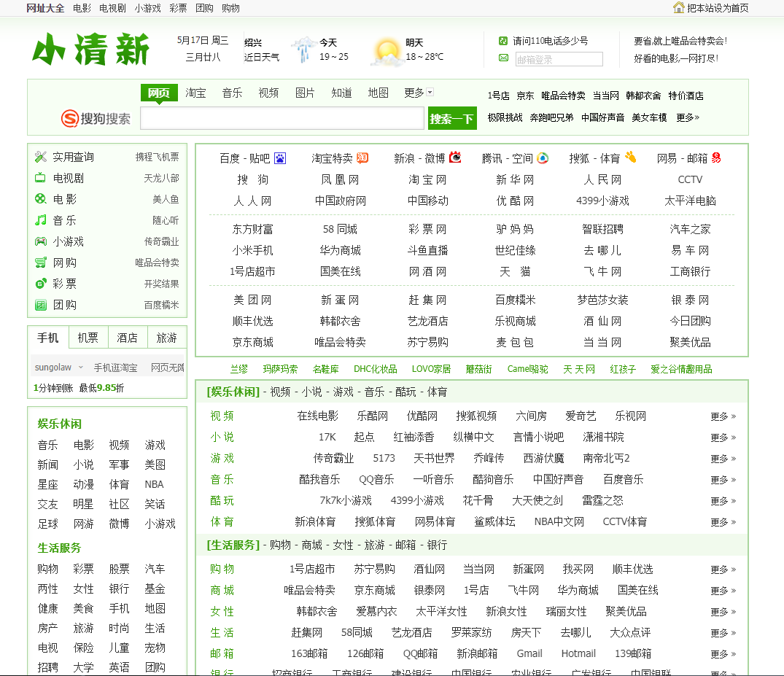Select the 网页 search tab

click(x=159, y=93)
